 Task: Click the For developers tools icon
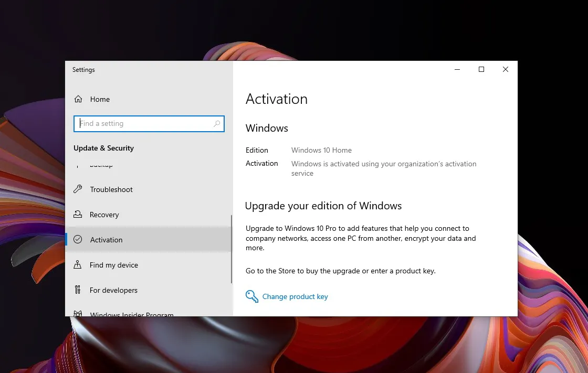pos(78,290)
